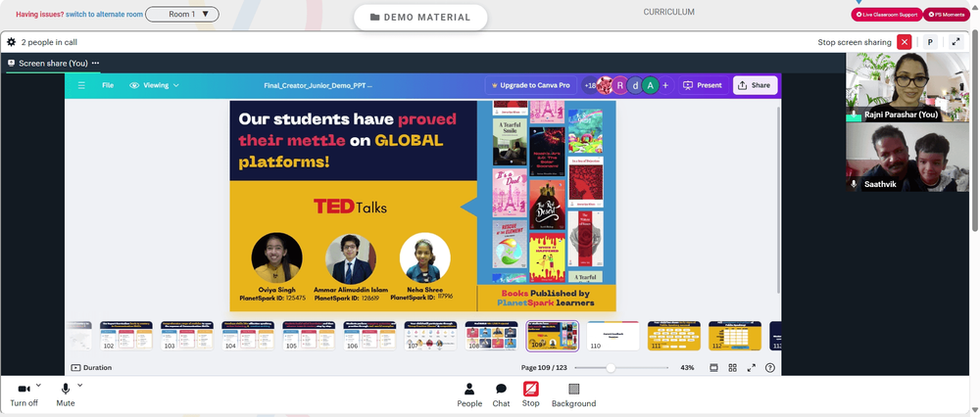Expand camera options chevron
This screenshot has width=980, height=417.
point(39,385)
